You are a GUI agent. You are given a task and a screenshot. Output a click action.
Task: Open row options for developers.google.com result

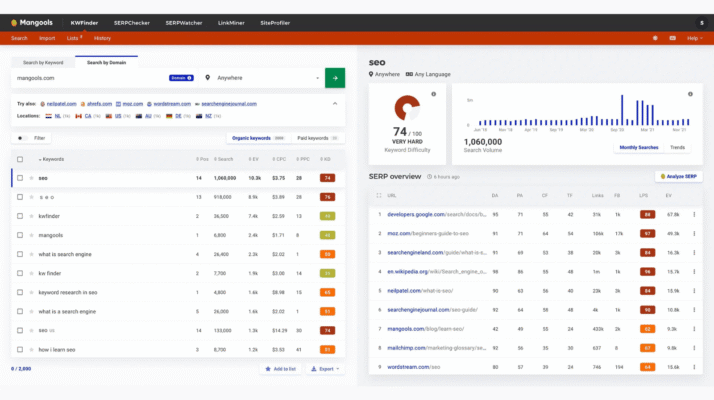(x=695, y=214)
